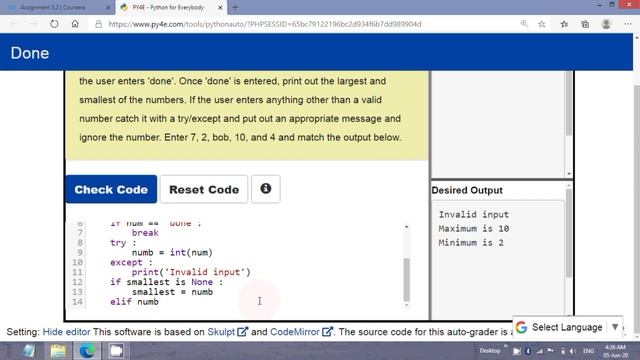Image resolution: width=640 pixels, height=360 pixels.
Task: Click the Desired Output panel scrollbar
Action: click(569, 233)
